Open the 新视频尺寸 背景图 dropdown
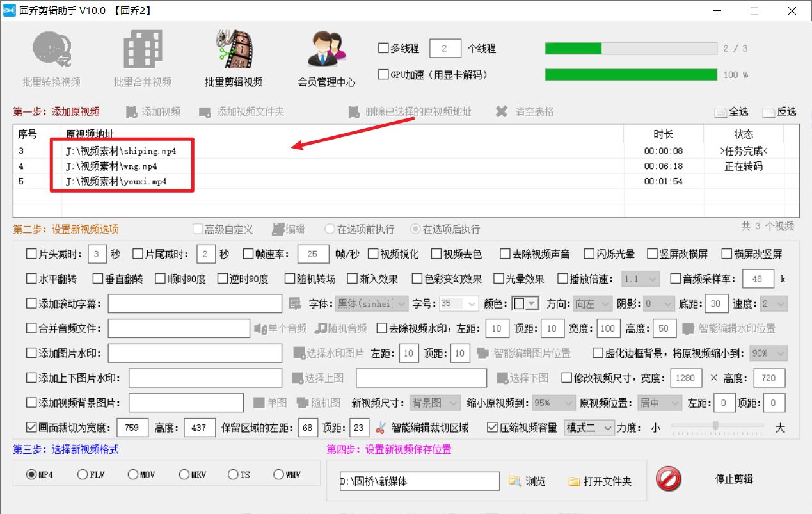Viewport: 812px width, 514px height. click(x=434, y=403)
